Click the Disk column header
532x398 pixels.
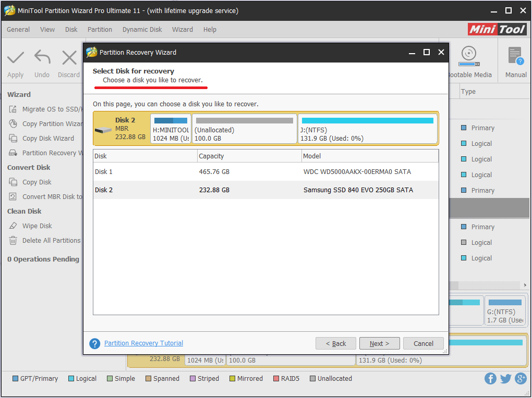pyautogui.click(x=145, y=156)
